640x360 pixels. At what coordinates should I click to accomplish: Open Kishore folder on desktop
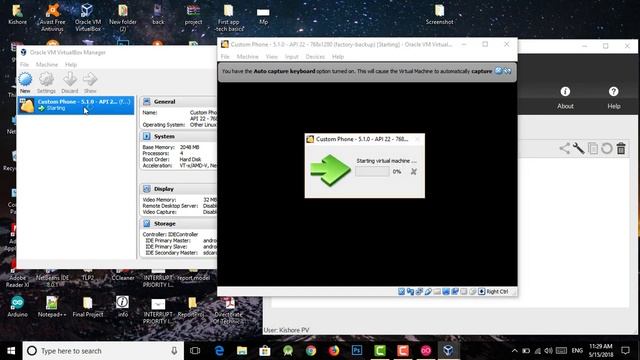pyautogui.click(x=17, y=15)
